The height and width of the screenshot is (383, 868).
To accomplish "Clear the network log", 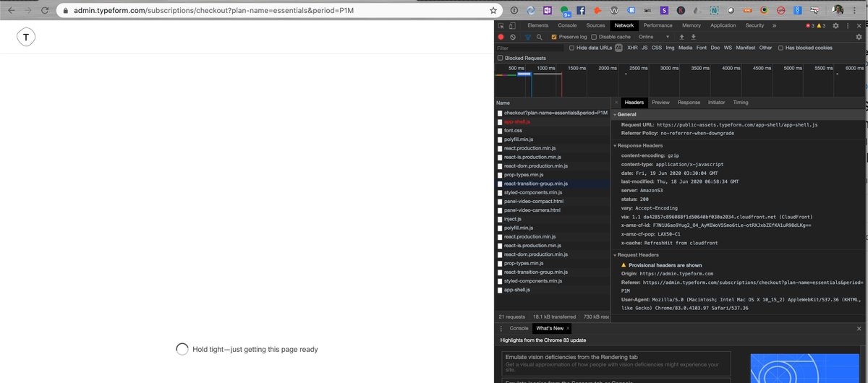I will 513,37.
